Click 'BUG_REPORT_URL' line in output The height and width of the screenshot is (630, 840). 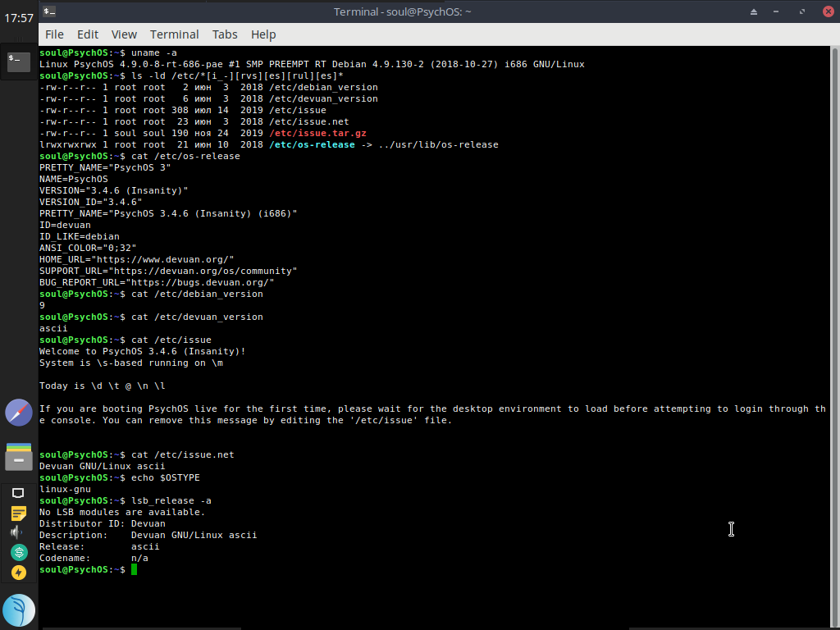[157, 282]
